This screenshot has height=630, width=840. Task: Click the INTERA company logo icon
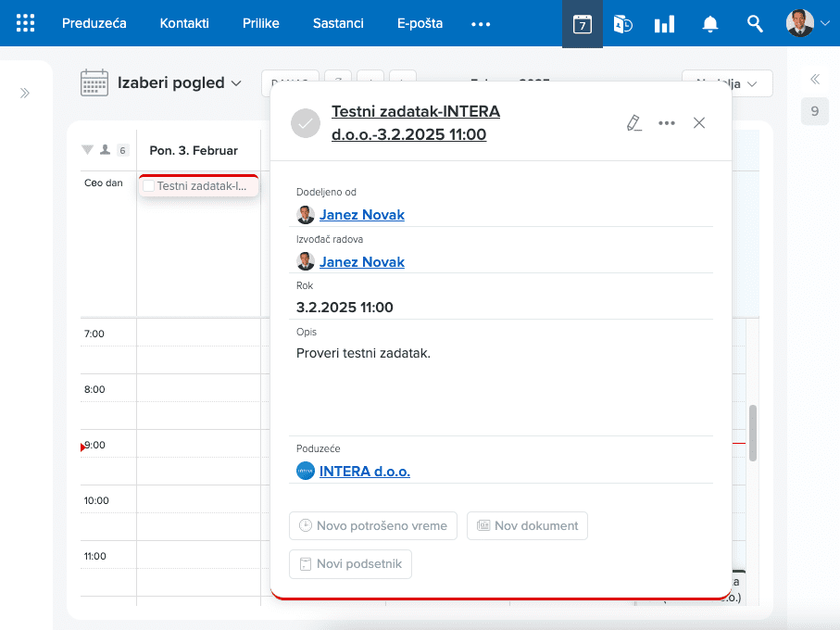(306, 471)
